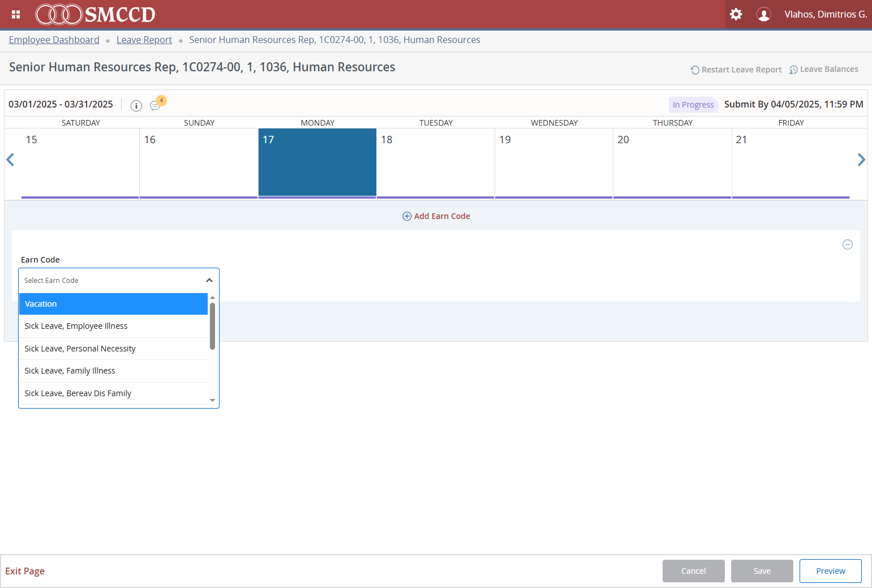
Task: Open the comments icon with badge 4
Action: 157,104
